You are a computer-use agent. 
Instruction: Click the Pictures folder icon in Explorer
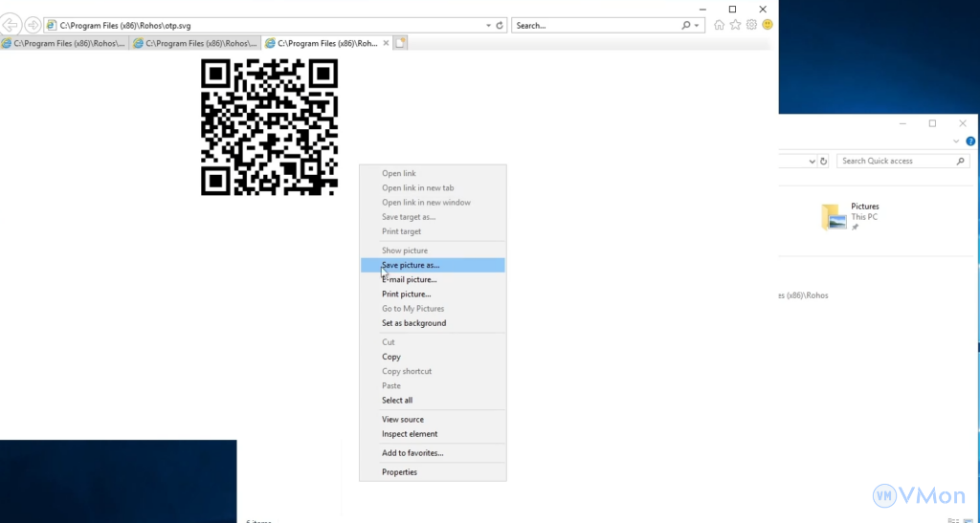pyautogui.click(x=834, y=217)
